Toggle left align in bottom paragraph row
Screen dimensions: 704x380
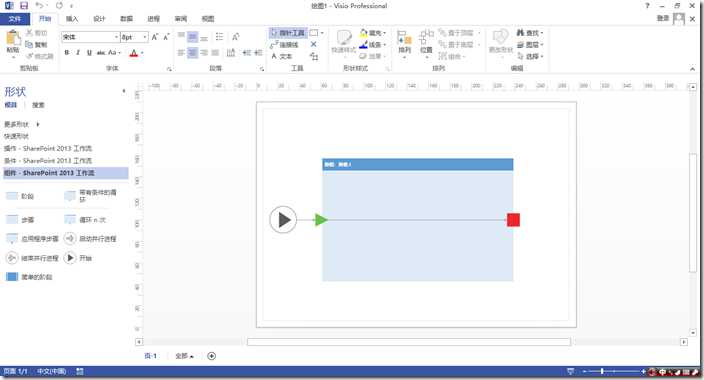click(181, 53)
